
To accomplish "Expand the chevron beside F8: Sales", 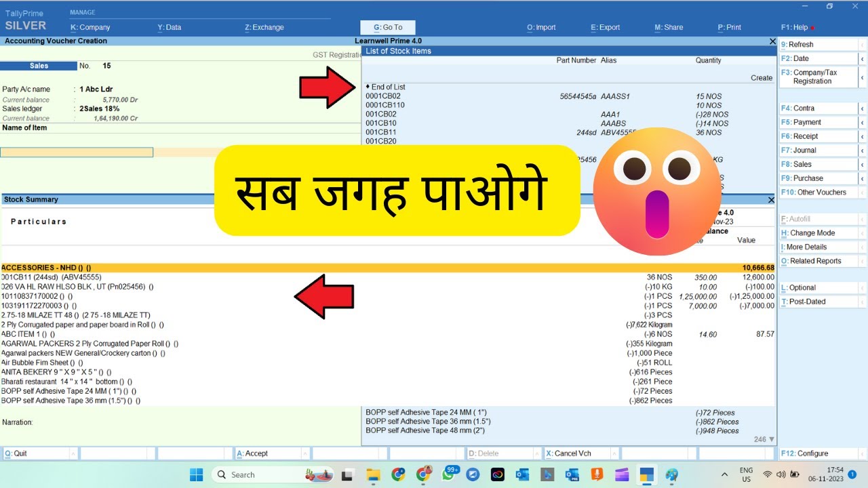I will tap(863, 165).
